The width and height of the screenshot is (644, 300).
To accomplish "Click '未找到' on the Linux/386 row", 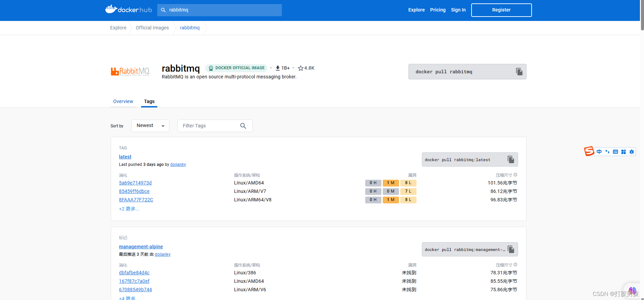I will coord(409,273).
